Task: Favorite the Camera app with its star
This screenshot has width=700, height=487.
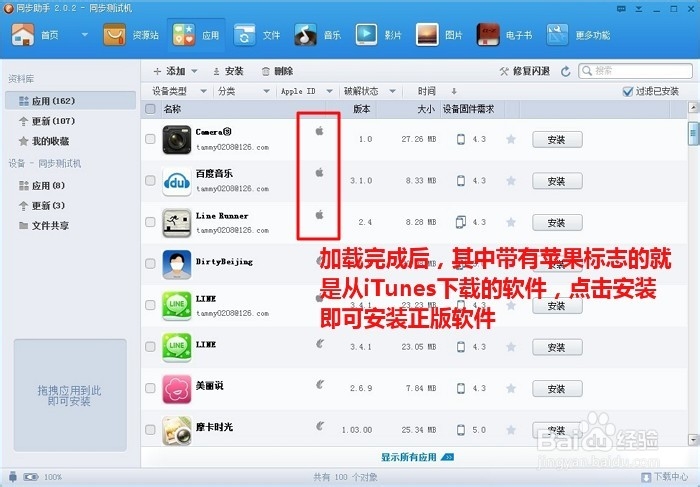Action: pyautogui.click(x=511, y=139)
